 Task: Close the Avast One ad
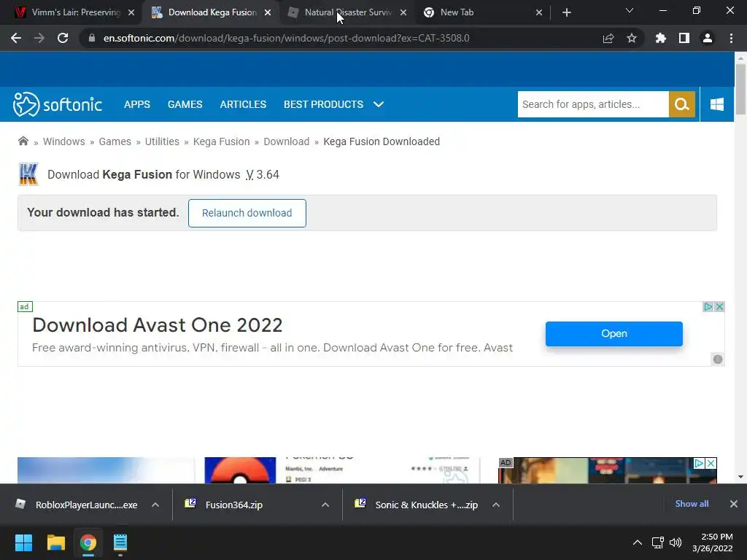coord(719,307)
